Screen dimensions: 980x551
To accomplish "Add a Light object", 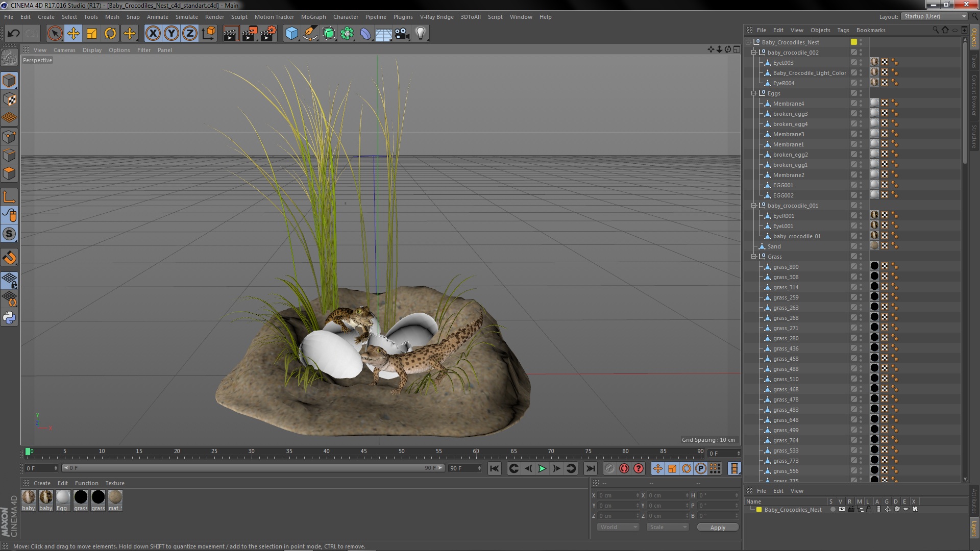I will click(x=421, y=34).
